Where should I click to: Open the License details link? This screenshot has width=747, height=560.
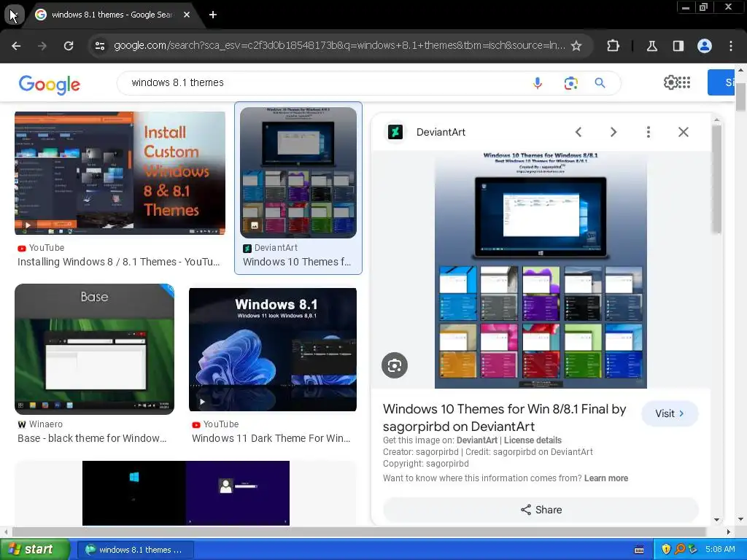[533, 440]
